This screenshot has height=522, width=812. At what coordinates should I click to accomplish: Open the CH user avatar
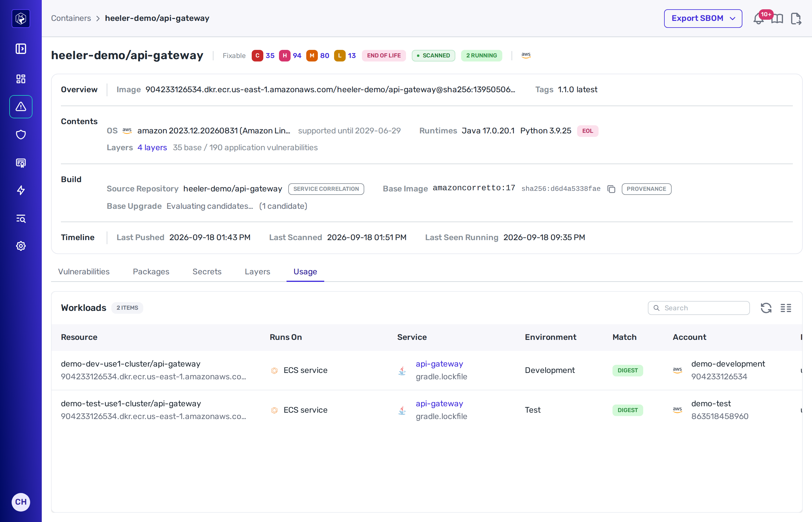(x=21, y=502)
